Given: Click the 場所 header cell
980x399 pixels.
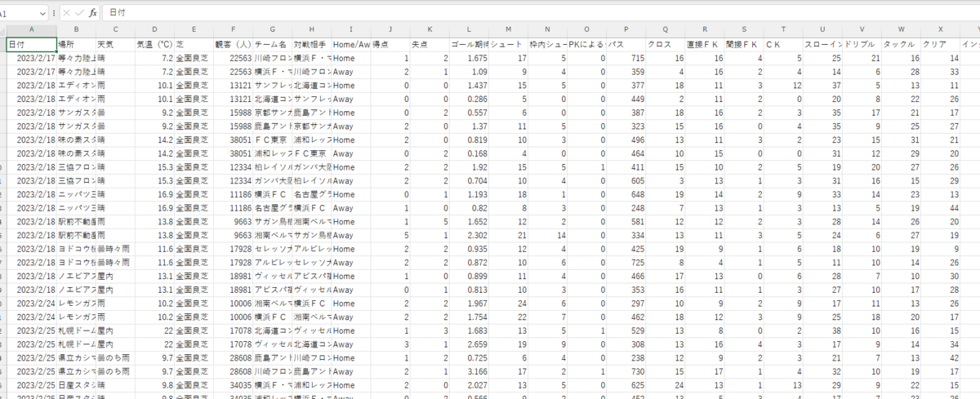Looking at the screenshot, I should (76, 43).
